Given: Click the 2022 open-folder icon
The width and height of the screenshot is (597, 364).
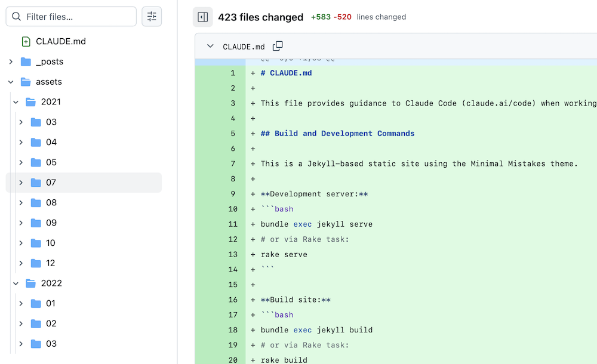Looking at the screenshot, I should [x=30, y=283].
